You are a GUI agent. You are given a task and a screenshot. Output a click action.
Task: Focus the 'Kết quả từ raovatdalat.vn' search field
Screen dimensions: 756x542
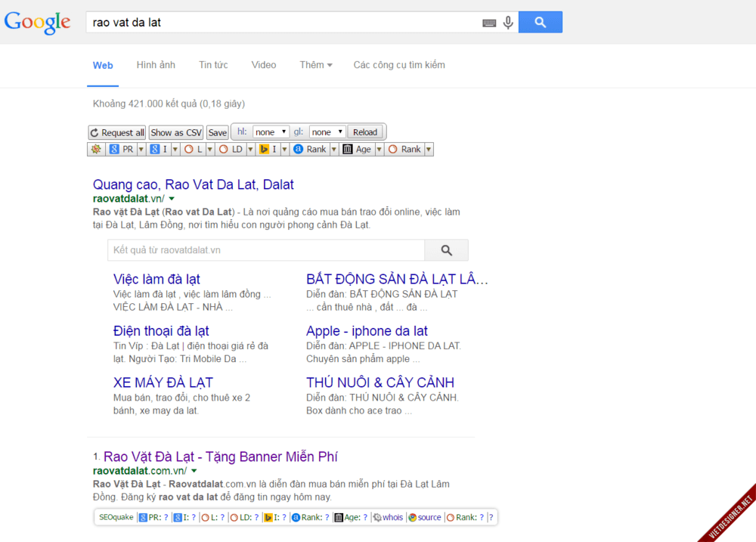point(266,250)
